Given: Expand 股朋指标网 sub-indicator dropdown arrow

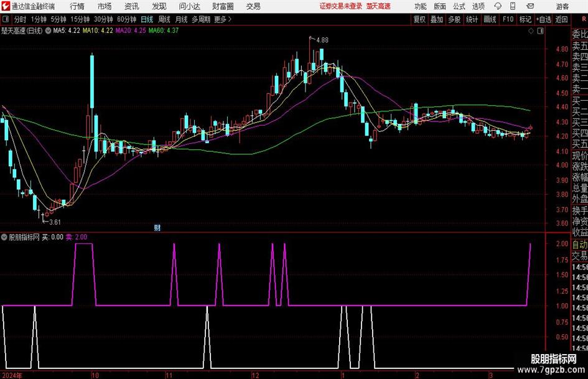Looking at the screenshot, I should pos(4,237).
